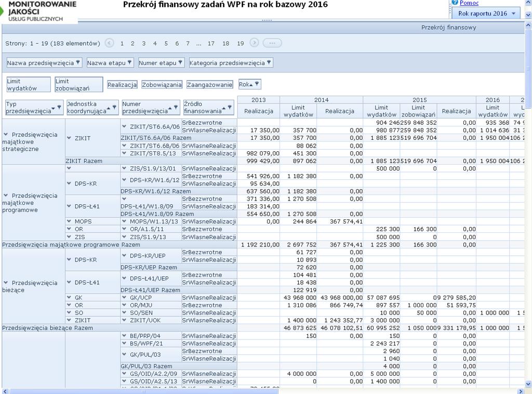Go to page 5 of results

pos(166,44)
